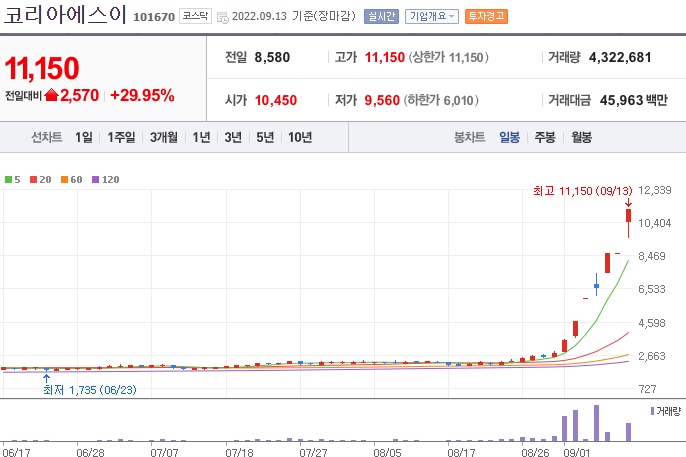Click the 09/01 date axis label
Screen dimensions: 686x457
coord(577,452)
